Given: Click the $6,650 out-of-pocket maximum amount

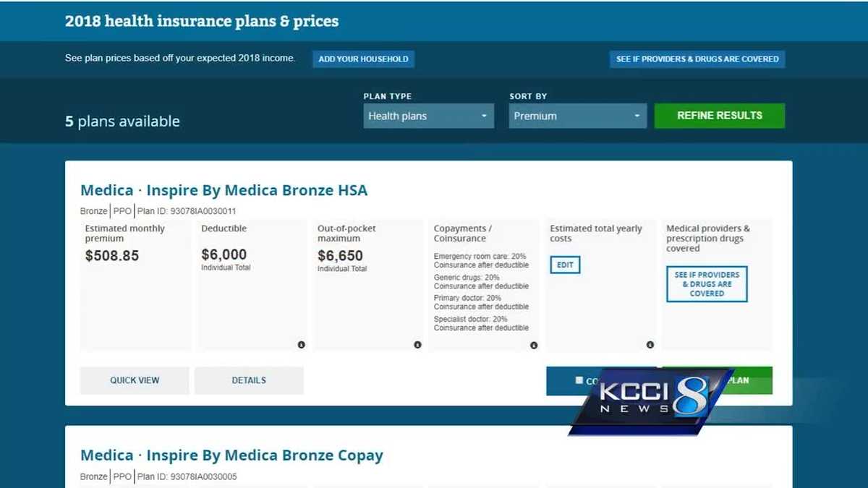Looking at the screenshot, I should (x=340, y=255).
